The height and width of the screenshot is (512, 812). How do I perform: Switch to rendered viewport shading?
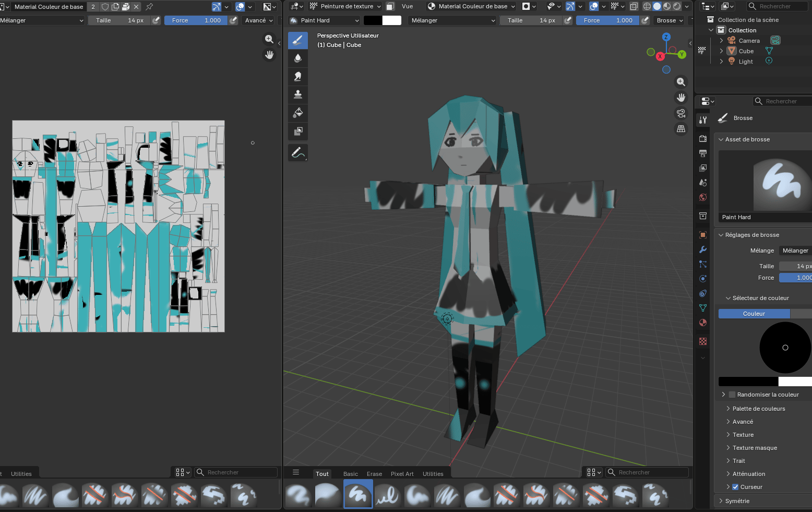click(677, 6)
